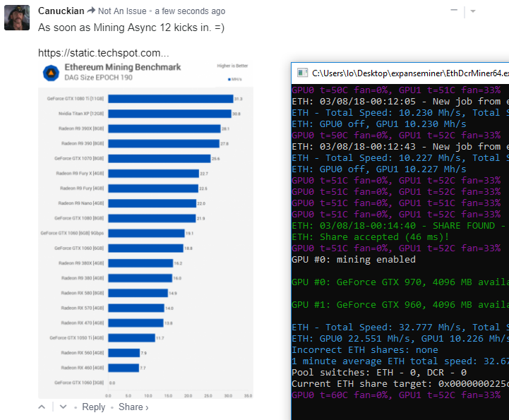509x420 pixels.
Task: Open the comment options dropdown arrow
Action: pos(473,11)
